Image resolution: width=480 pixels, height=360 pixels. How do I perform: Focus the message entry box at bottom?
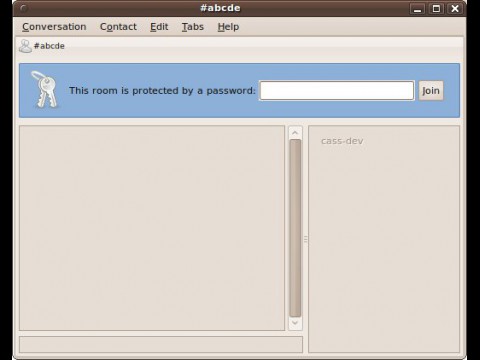pos(161,344)
